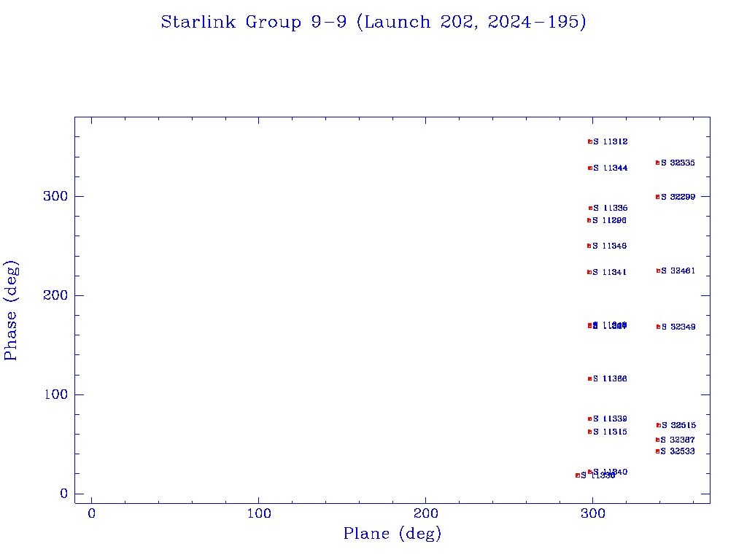Image resolution: width=747 pixels, height=560 pixels.
Task: Select the data label 'S 11366'
Action: tap(610, 378)
